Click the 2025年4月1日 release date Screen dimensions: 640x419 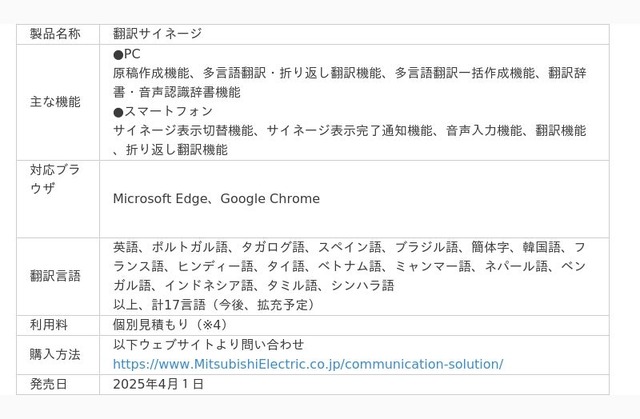click(158, 384)
